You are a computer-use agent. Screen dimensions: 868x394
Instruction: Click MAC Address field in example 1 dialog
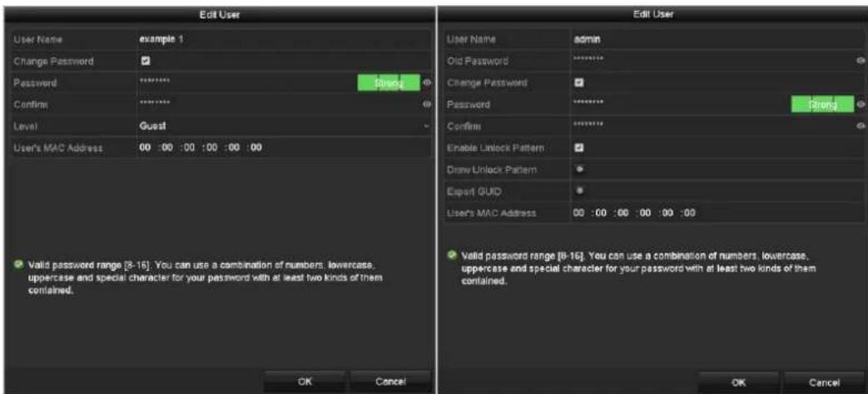tap(284, 147)
